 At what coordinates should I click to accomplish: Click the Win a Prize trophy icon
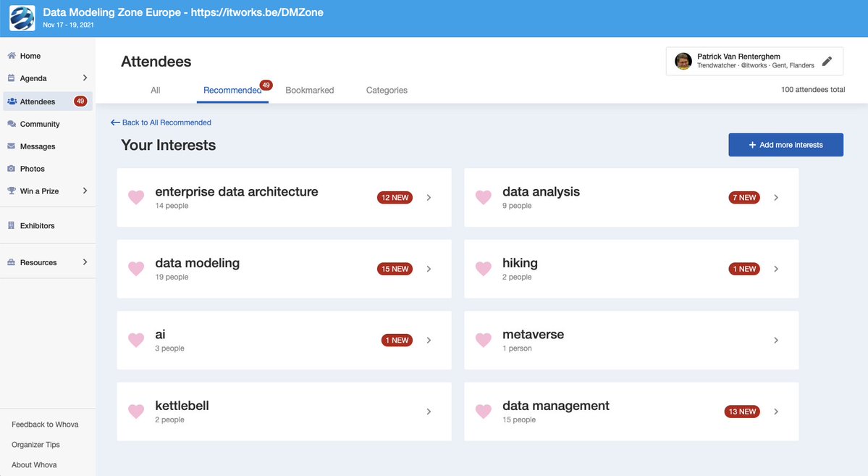click(11, 191)
